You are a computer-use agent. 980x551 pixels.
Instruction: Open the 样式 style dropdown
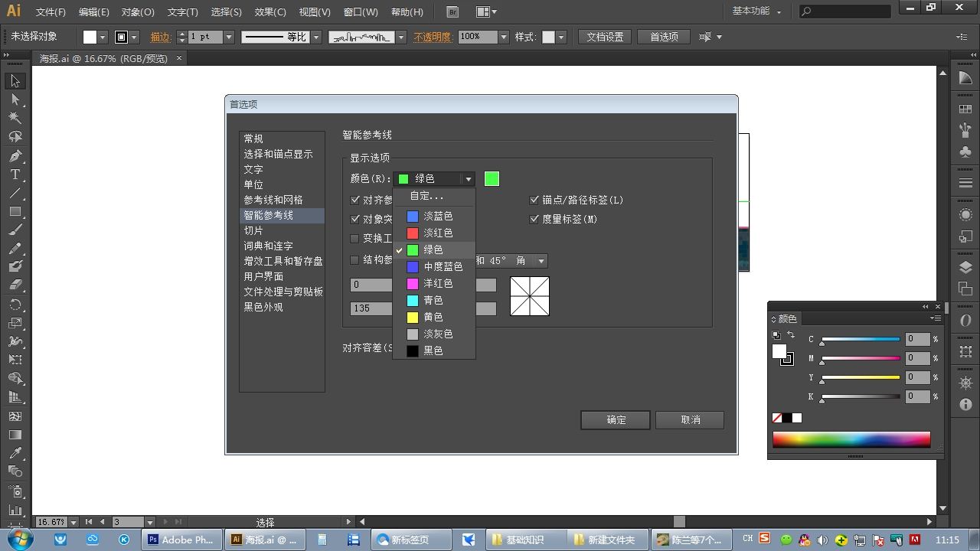coord(560,37)
